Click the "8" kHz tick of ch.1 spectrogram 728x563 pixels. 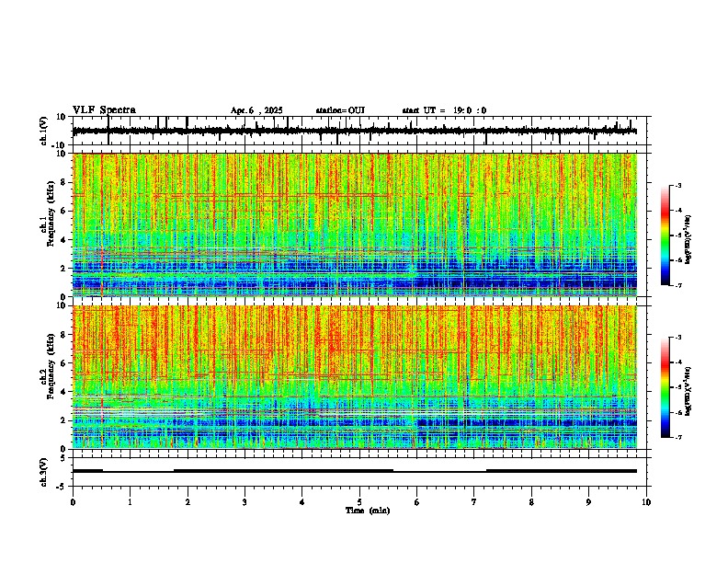(64, 182)
